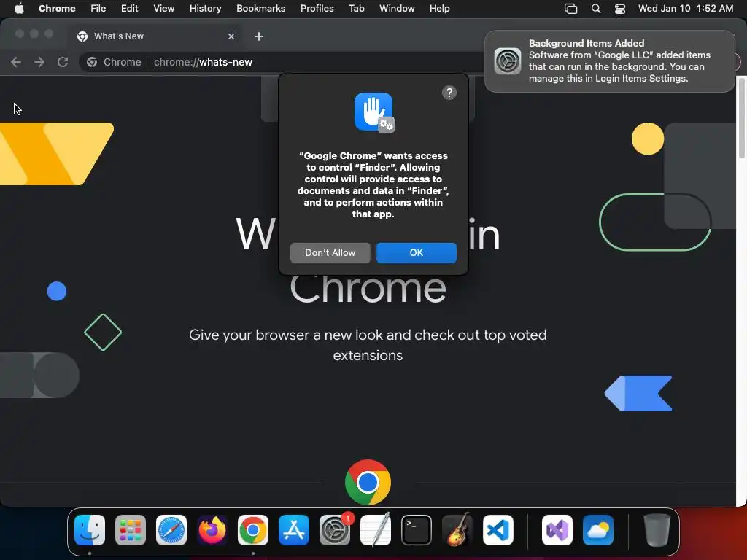
Task: Open the help question mark in dialog
Action: coord(449,93)
